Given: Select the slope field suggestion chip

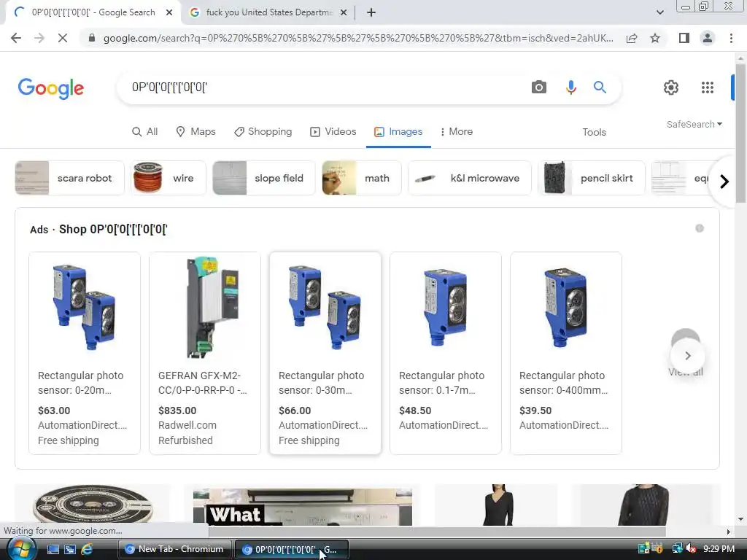Looking at the screenshot, I should point(264,178).
